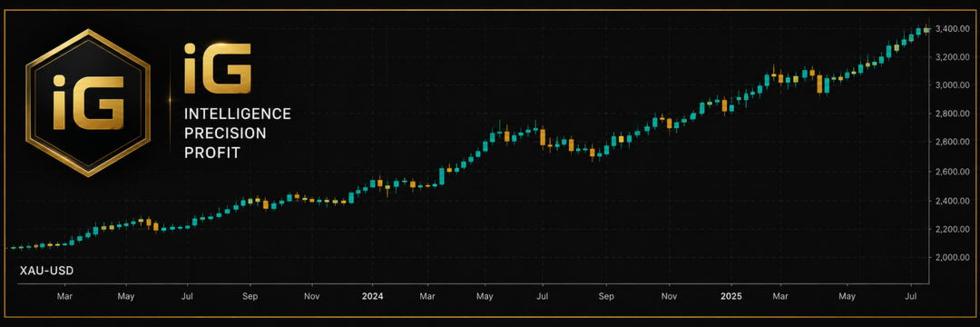980x327 pixels.
Task: Click the 2,200.00 price axis label
Action: point(953,229)
